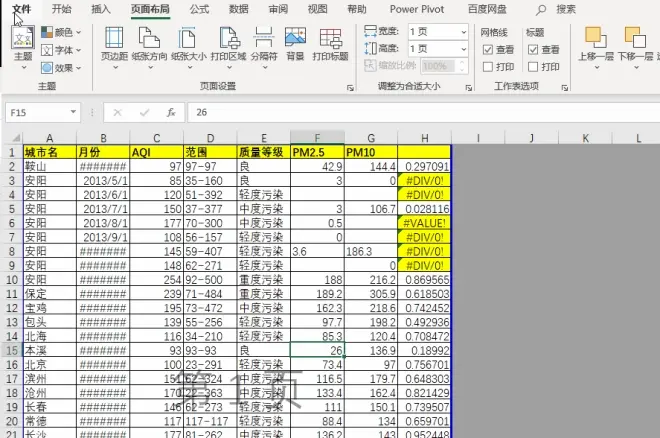The width and height of the screenshot is (660, 438).
Task: Open the Orientation (纸张方向) menu
Action: tap(149, 46)
